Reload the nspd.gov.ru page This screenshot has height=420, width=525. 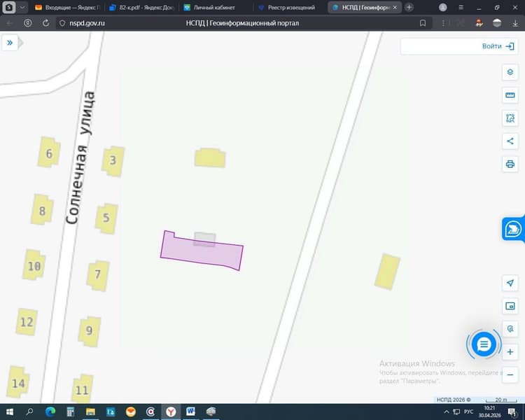pyautogui.click(x=46, y=23)
